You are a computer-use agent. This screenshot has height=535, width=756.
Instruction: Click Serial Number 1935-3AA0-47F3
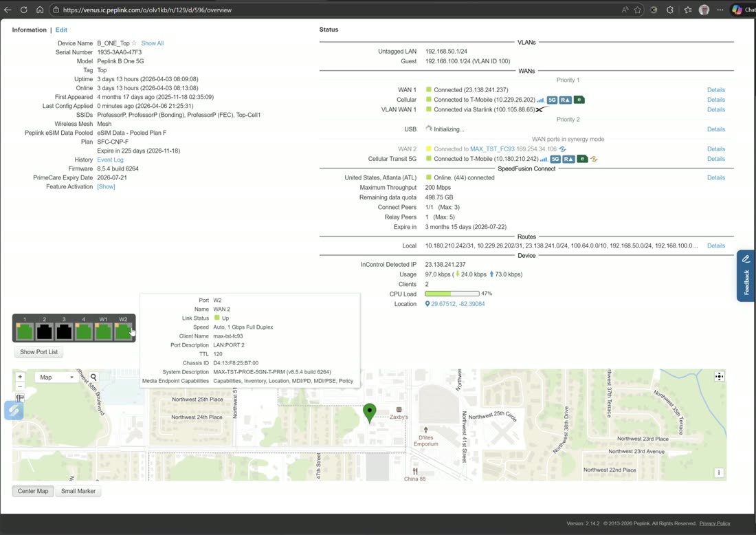coord(120,52)
